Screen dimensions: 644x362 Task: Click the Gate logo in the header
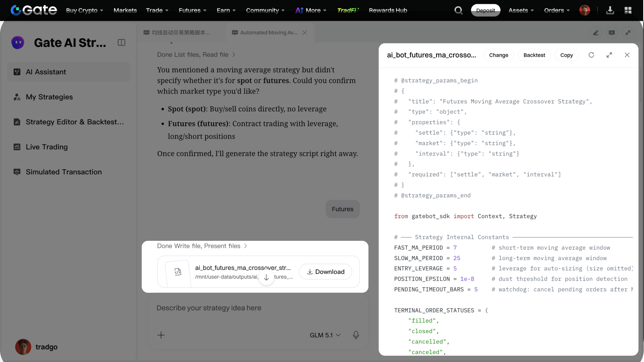34,10
